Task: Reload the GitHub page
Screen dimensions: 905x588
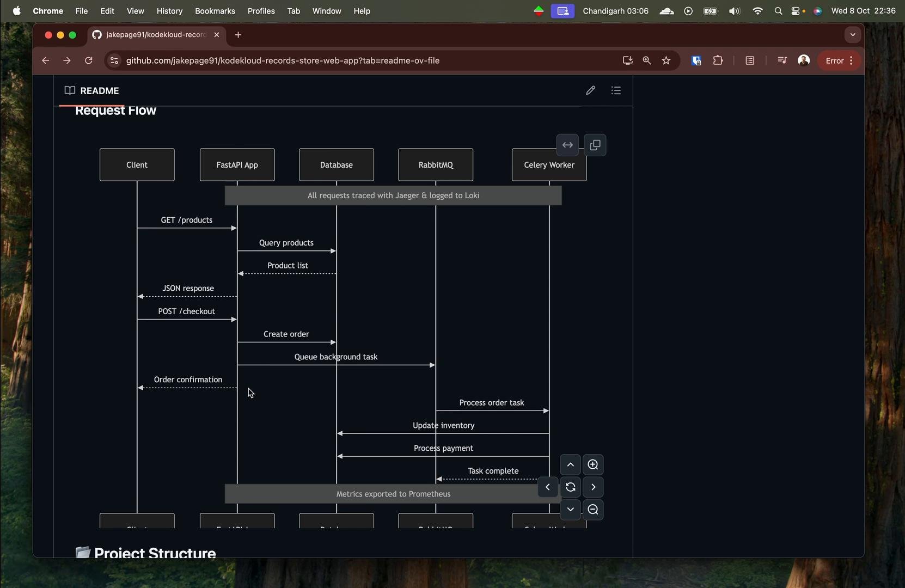Action: [89, 60]
